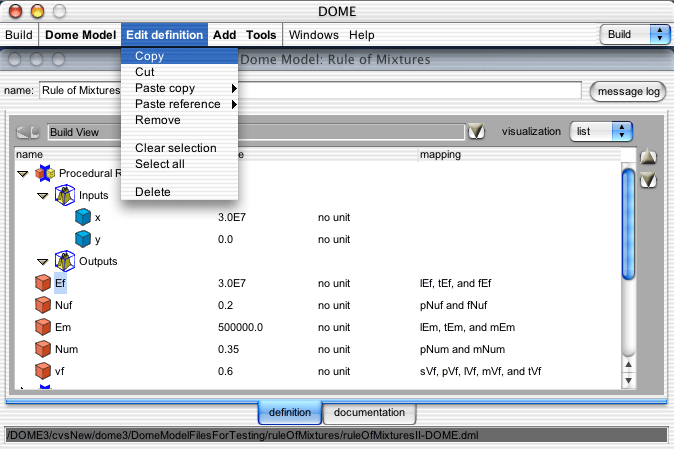Open the message log
The height and width of the screenshot is (449, 674).
tap(628, 91)
